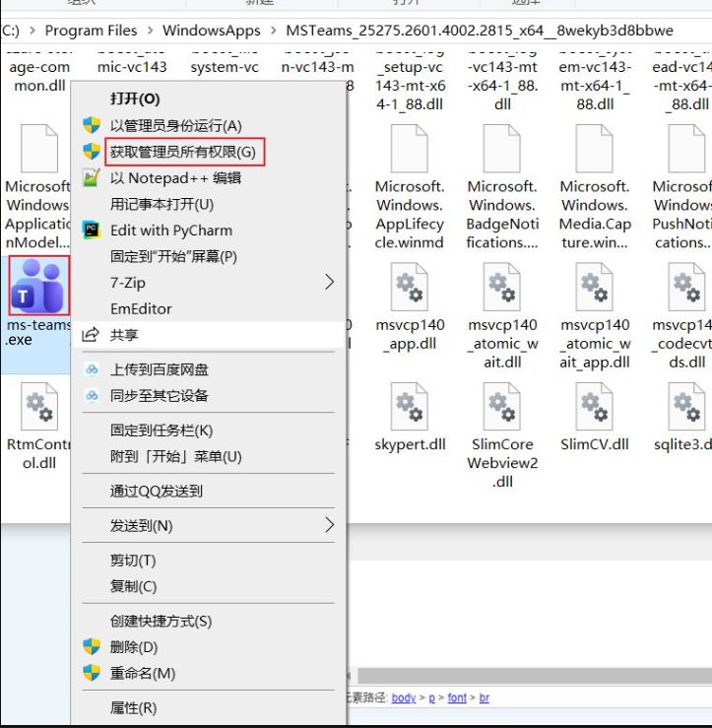
Task: Select the ms-teams.exe Teams icon
Action: tap(38, 286)
